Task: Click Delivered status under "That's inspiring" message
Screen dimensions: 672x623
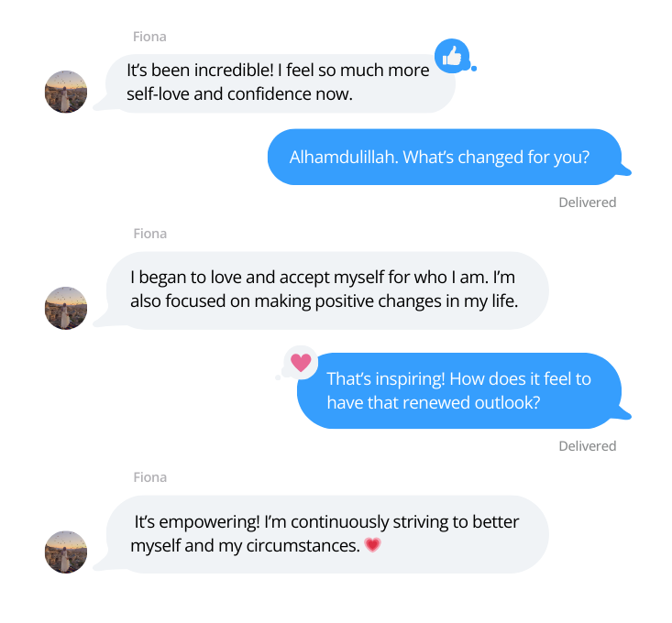Action: click(587, 446)
